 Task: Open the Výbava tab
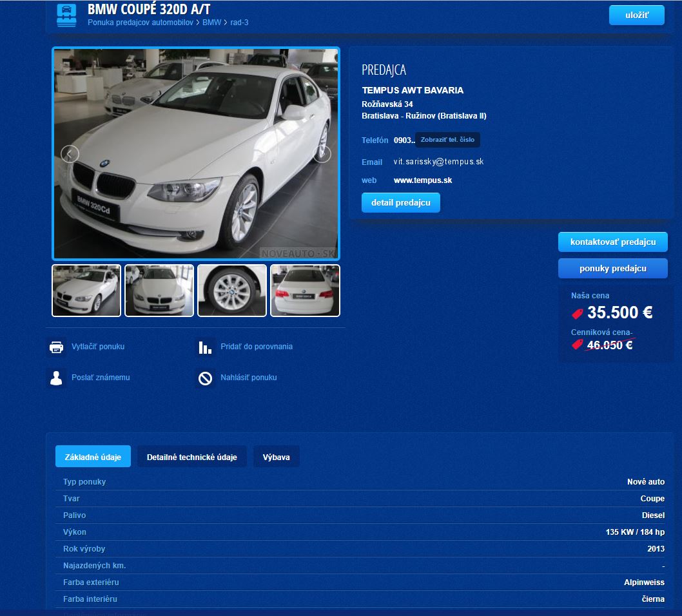coord(276,457)
